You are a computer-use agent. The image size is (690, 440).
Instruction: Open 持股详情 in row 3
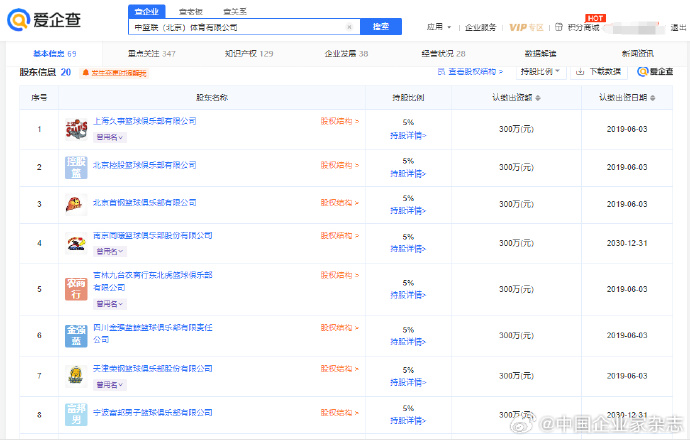[x=408, y=211]
